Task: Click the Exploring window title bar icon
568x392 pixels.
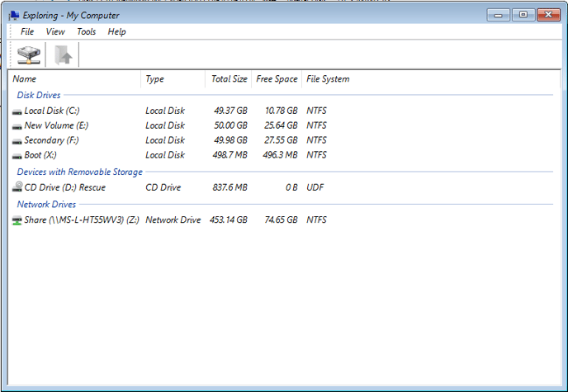Action: (14, 15)
